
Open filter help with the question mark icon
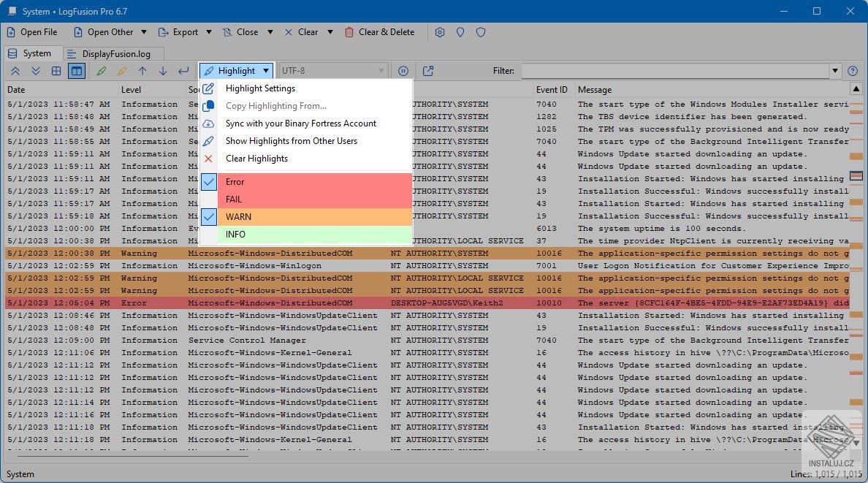pos(853,71)
